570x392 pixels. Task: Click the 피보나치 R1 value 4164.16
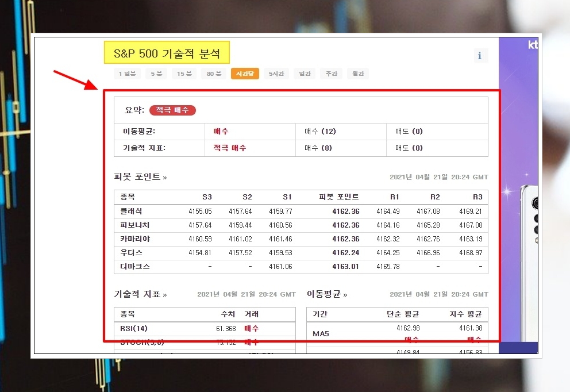coord(388,225)
